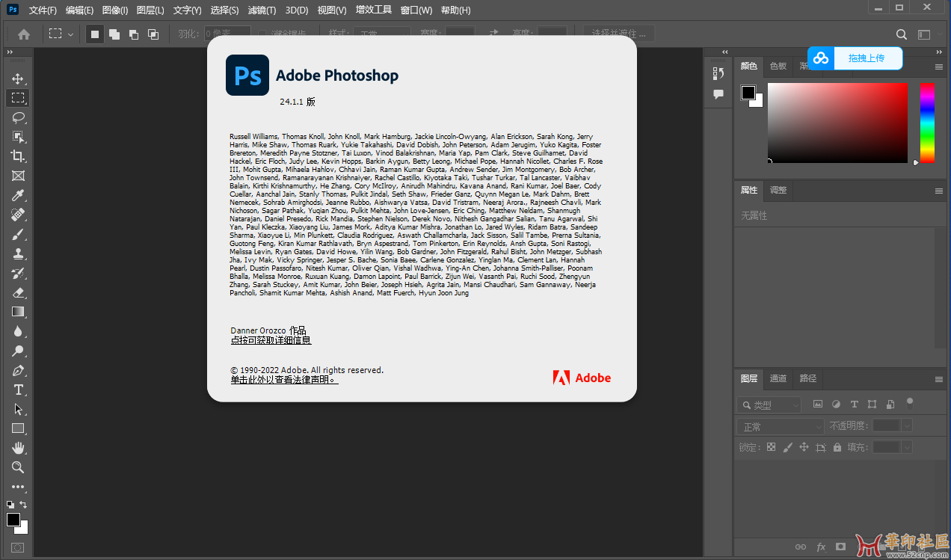Viewport: 951px width, 560px height.
Task: Click the Home button in options bar
Action: pos(24,34)
